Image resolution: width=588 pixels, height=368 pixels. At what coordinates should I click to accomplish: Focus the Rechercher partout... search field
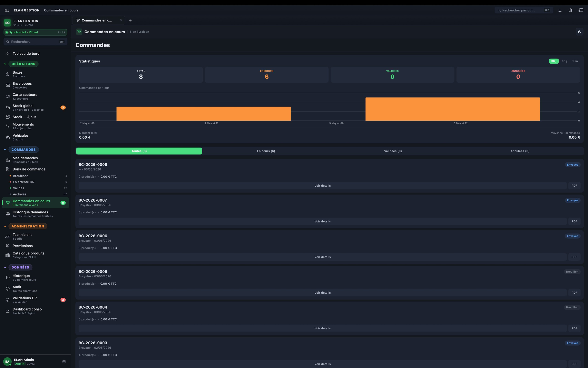pos(524,10)
